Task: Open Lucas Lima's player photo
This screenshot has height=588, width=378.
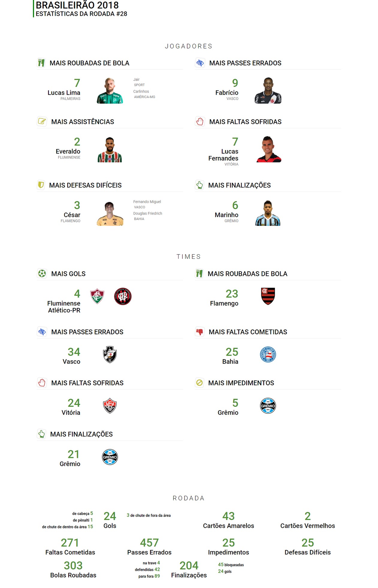Action: click(110, 90)
